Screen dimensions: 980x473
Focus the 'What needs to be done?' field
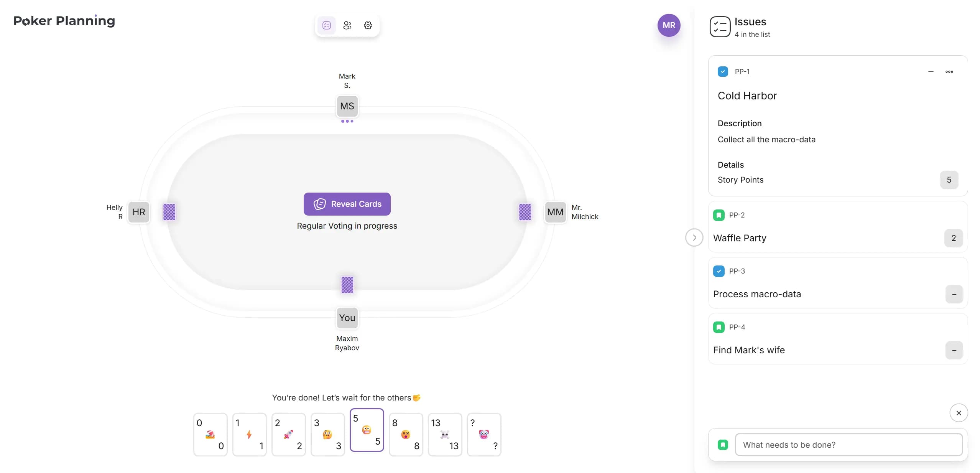(x=848, y=445)
